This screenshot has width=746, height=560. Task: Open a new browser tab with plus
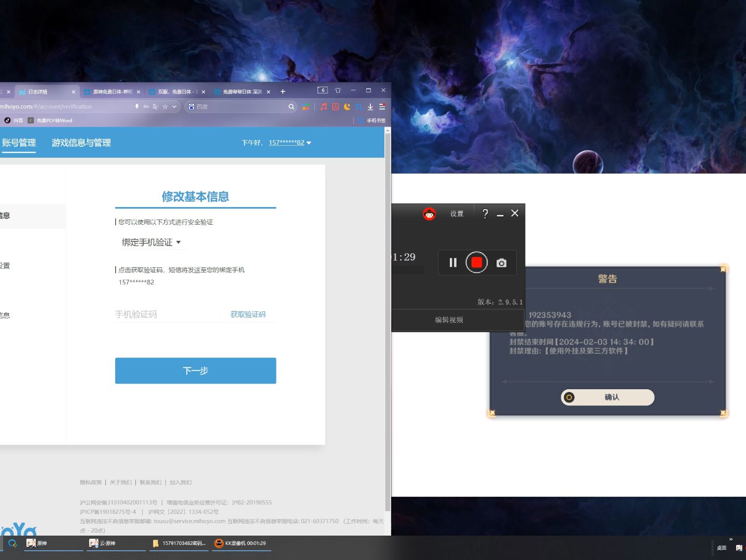(x=283, y=92)
